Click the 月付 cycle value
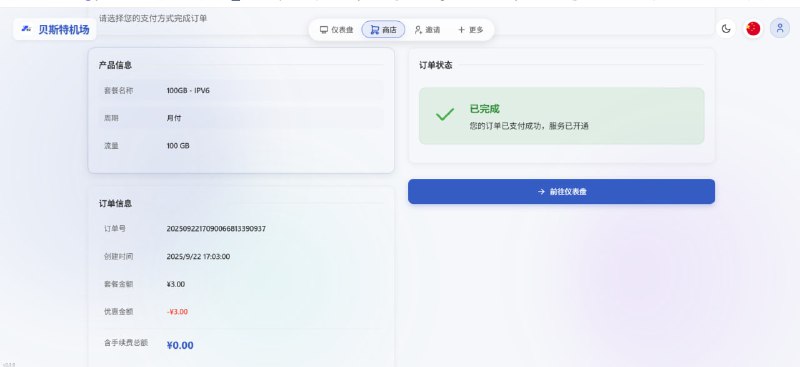 click(173, 118)
